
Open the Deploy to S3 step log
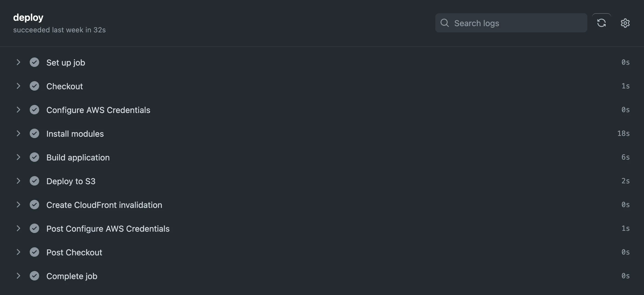pyautogui.click(x=322, y=181)
